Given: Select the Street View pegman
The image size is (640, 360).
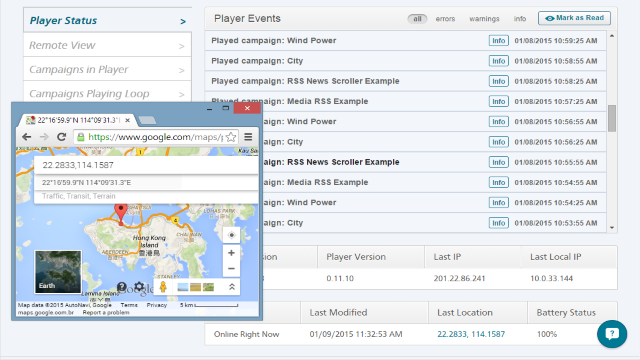Looking at the screenshot, I should (163, 287).
